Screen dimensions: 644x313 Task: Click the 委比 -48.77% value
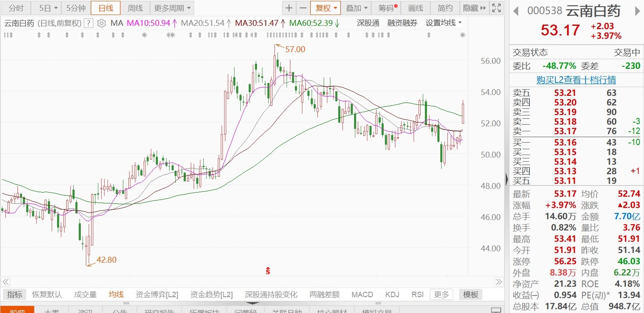click(559, 66)
